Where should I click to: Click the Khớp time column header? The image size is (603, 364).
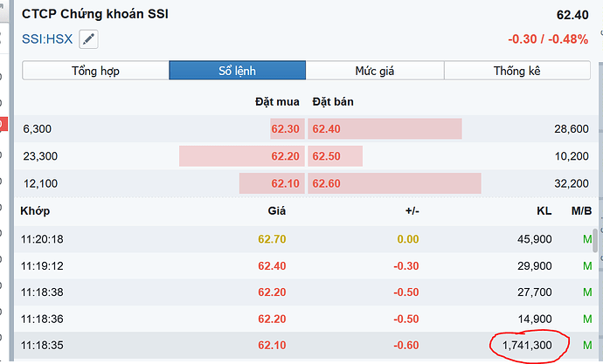tap(38, 210)
